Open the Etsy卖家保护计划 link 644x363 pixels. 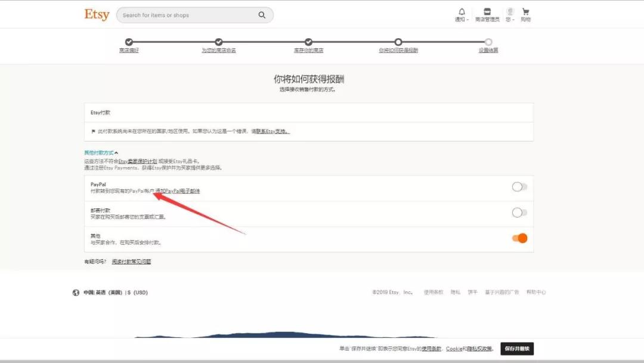138,162
